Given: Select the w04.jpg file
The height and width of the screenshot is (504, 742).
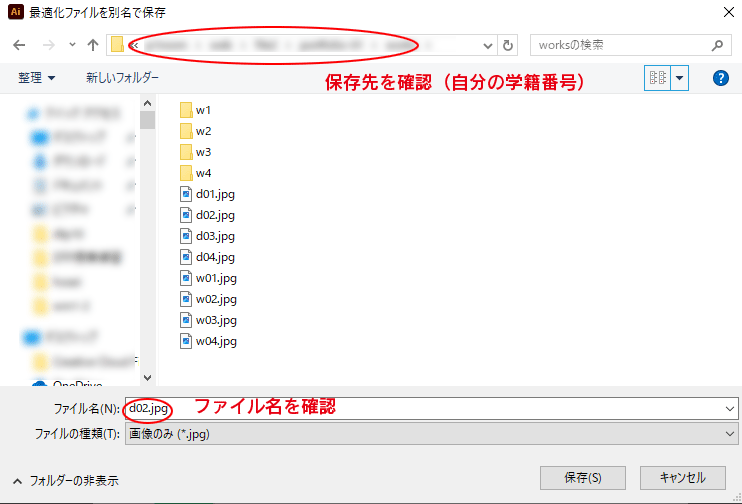Looking at the screenshot, I should (x=215, y=341).
